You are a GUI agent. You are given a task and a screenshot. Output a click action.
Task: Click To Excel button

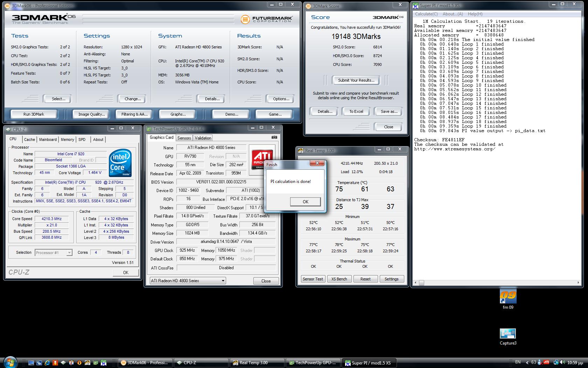[x=356, y=111]
